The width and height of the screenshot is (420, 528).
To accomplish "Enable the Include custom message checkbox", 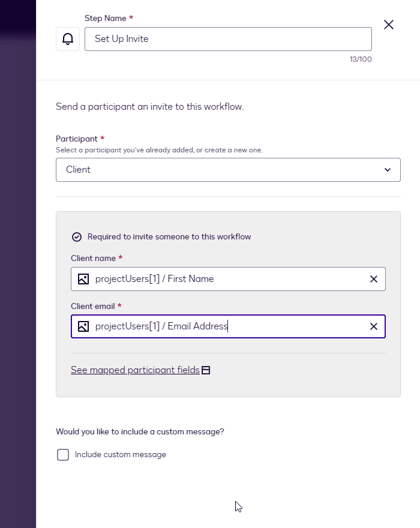I will (63, 455).
